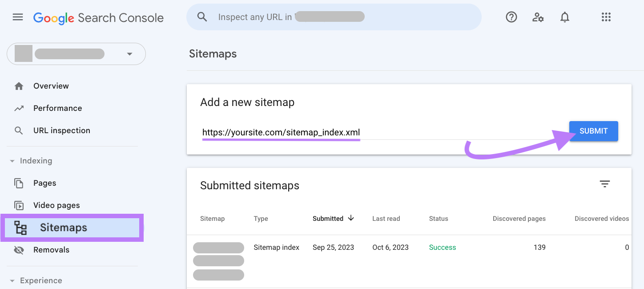
Task: Open the help icon in the top bar
Action: (x=511, y=17)
